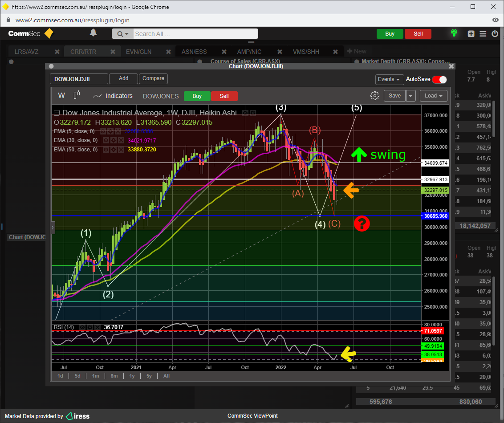This screenshot has width=504, height=423.
Task: Close the VMS/SHH tab
Action: point(335,52)
